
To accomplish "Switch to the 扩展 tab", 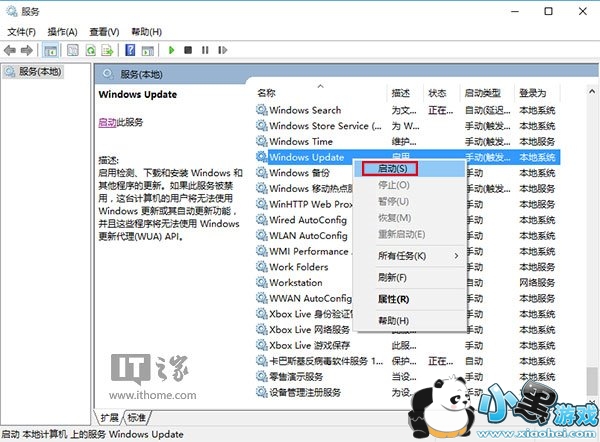I will coord(109,418).
